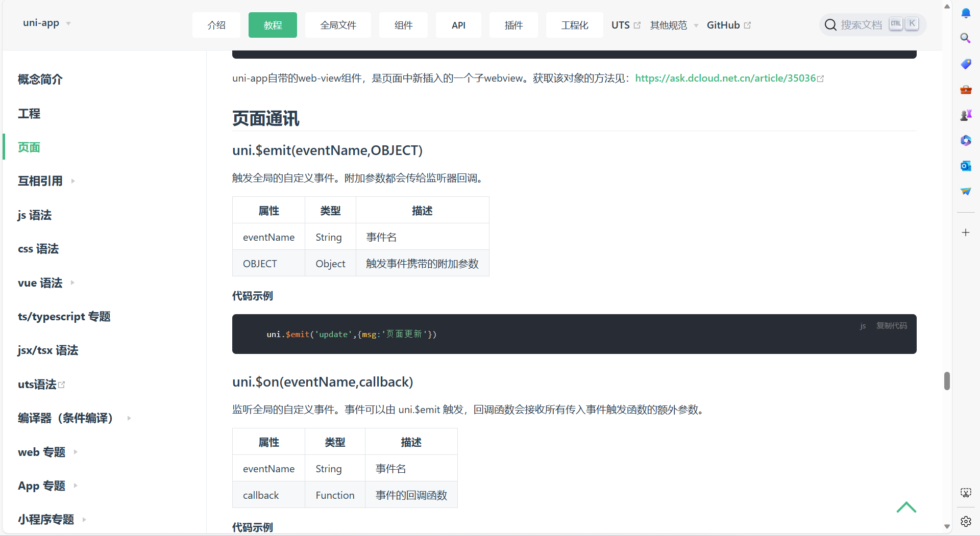
Task: Expand the 小程序专题 sidebar section arrow
Action: (84, 520)
